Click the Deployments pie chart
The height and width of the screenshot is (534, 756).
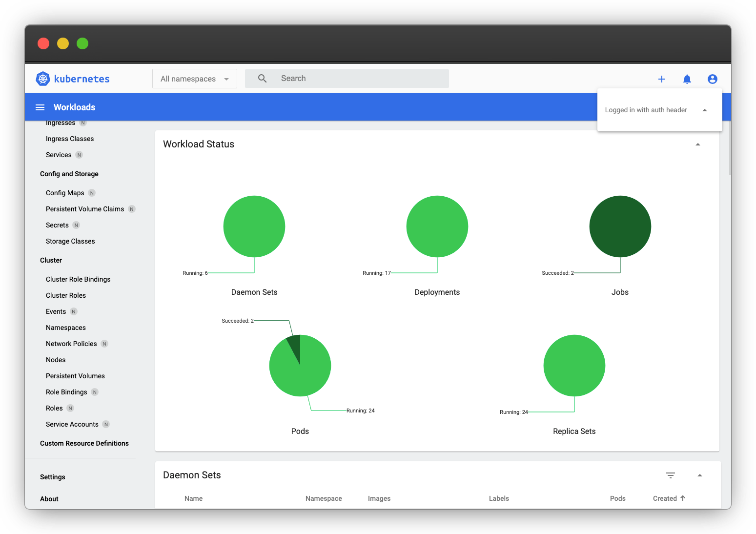[x=437, y=226]
